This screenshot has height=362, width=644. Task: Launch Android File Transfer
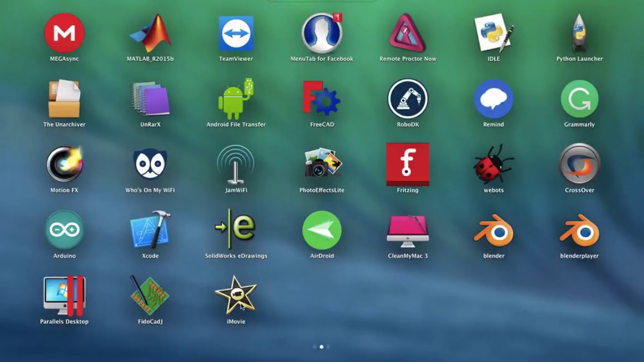(x=236, y=99)
